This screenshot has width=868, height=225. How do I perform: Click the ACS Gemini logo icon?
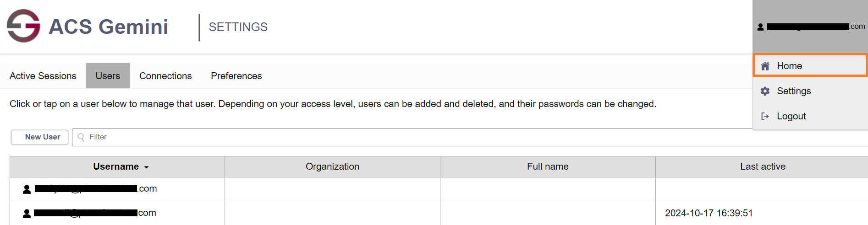pos(23,26)
